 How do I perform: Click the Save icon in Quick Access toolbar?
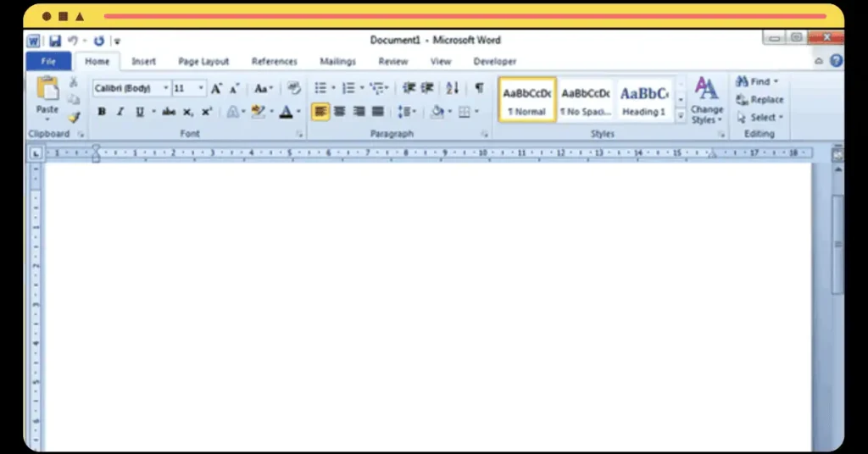pyautogui.click(x=55, y=41)
